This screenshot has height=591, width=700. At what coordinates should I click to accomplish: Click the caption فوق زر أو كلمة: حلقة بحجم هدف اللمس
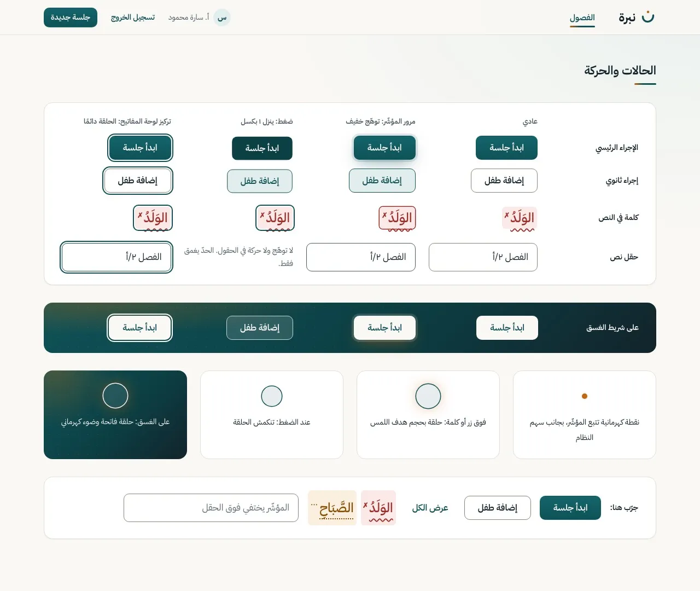[x=428, y=422]
